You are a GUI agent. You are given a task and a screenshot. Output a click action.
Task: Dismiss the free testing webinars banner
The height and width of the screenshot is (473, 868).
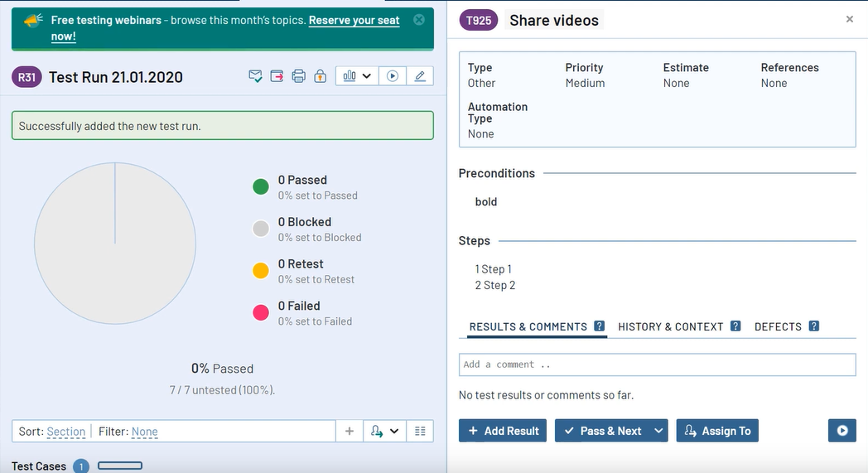pos(419,20)
